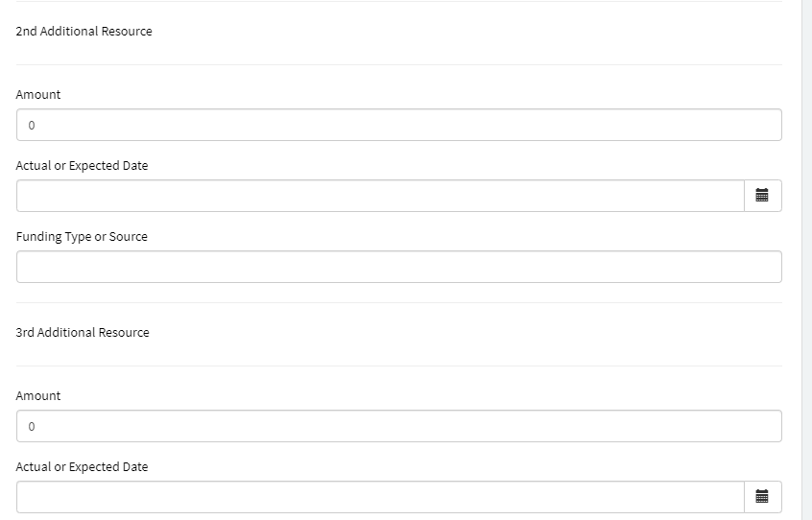Image resolution: width=812 pixels, height=520 pixels.
Task: Click the Amount label under 2nd Additional Resource
Action: click(38, 95)
